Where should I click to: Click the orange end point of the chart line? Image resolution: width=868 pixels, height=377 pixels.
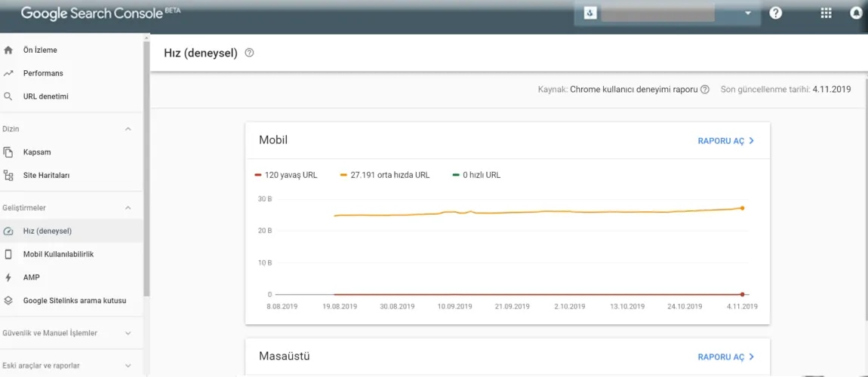coord(742,208)
